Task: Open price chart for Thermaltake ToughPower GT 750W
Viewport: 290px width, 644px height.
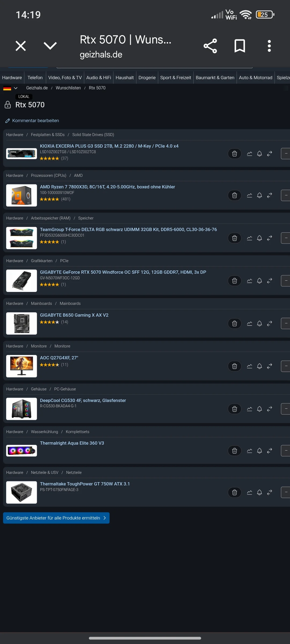Action: tap(249, 492)
